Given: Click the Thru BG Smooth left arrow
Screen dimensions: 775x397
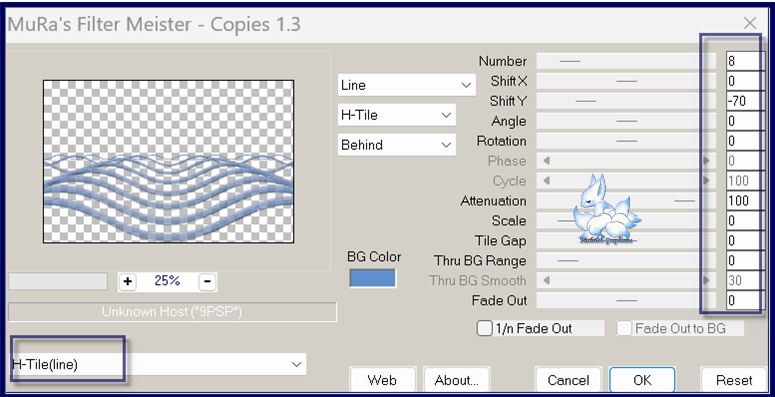Looking at the screenshot, I should (x=546, y=281).
